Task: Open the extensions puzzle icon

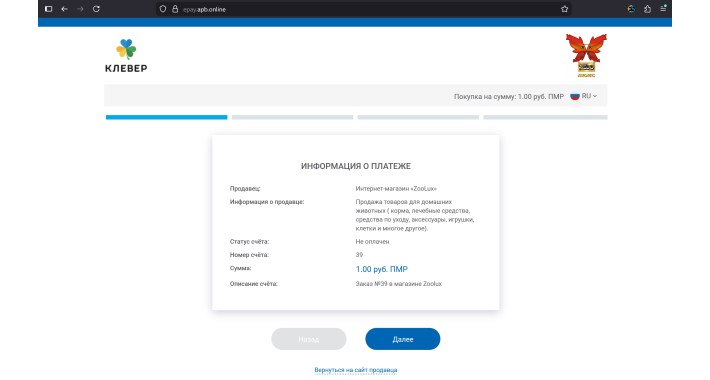Action: tap(648, 9)
